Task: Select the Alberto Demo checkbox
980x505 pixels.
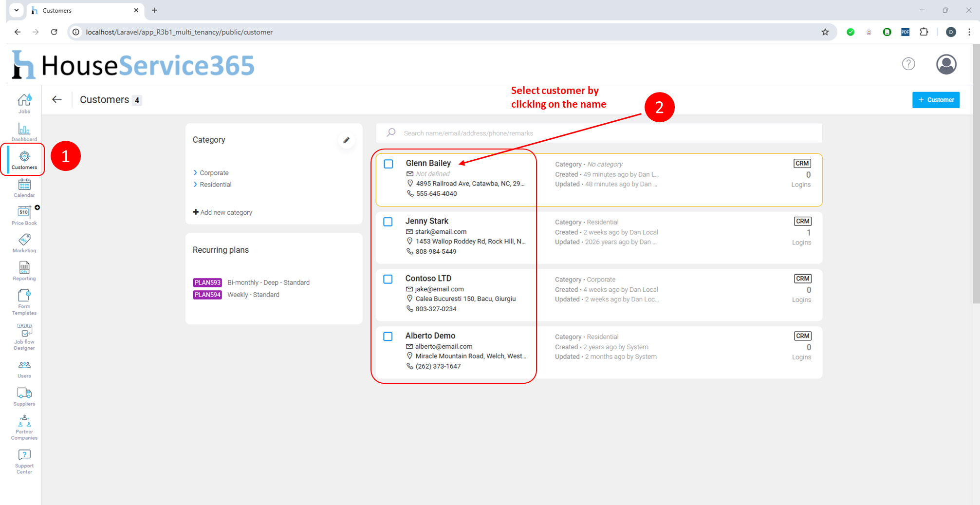Action: click(388, 337)
